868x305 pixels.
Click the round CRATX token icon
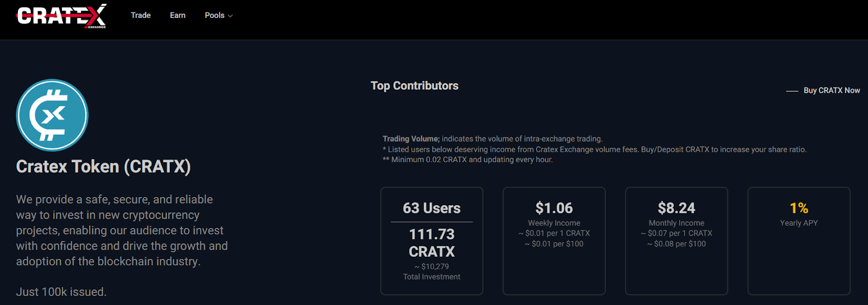(52, 115)
